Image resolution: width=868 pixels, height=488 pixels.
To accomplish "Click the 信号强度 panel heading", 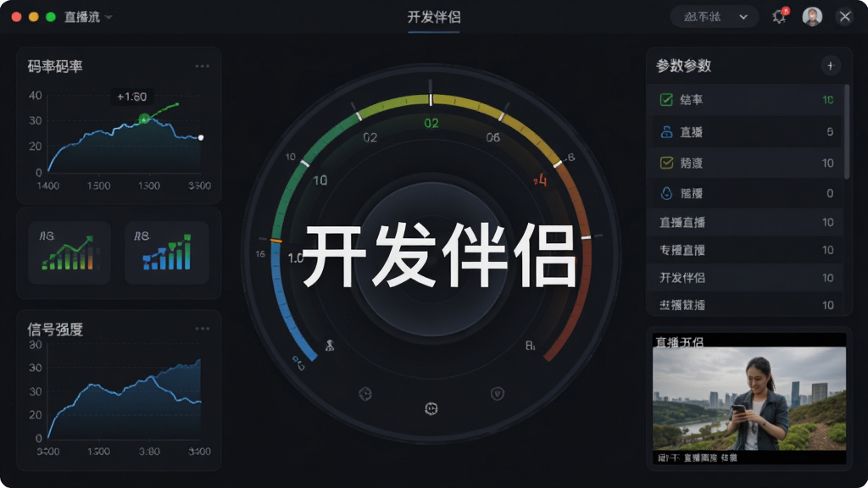I will pyautogui.click(x=55, y=330).
